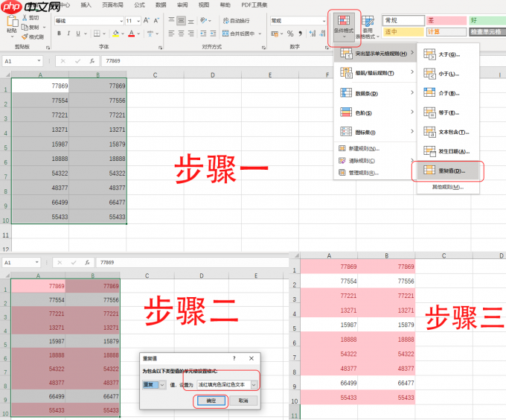Click the Align Left icon

[x=171, y=34]
